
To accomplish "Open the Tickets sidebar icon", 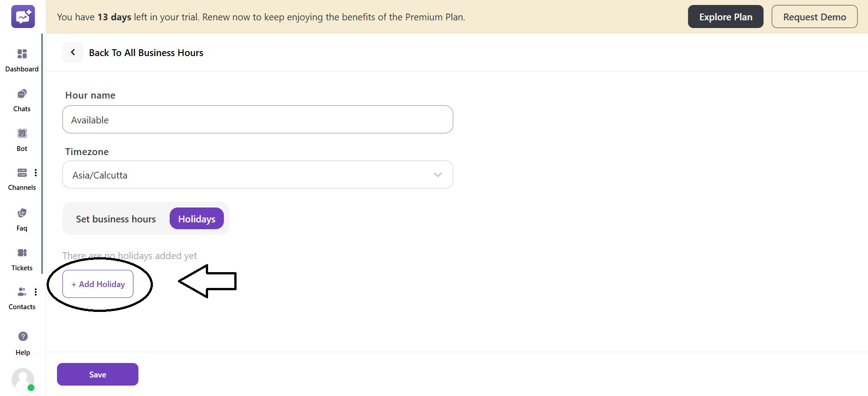I will coord(22,253).
